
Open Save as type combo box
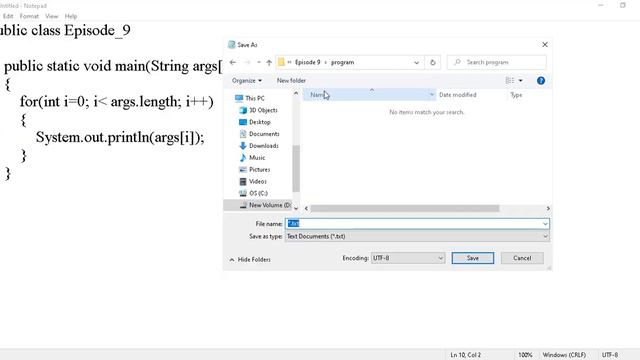coord(417,236)
